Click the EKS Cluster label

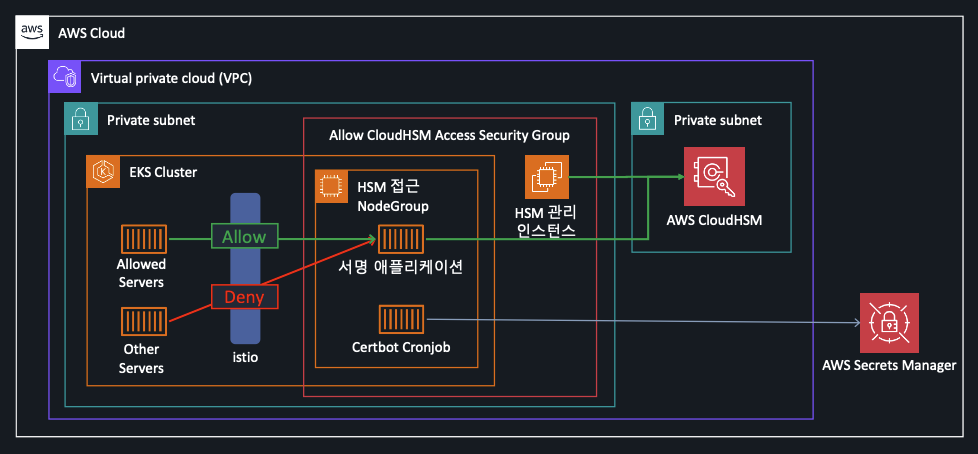[x=163, y=172]
